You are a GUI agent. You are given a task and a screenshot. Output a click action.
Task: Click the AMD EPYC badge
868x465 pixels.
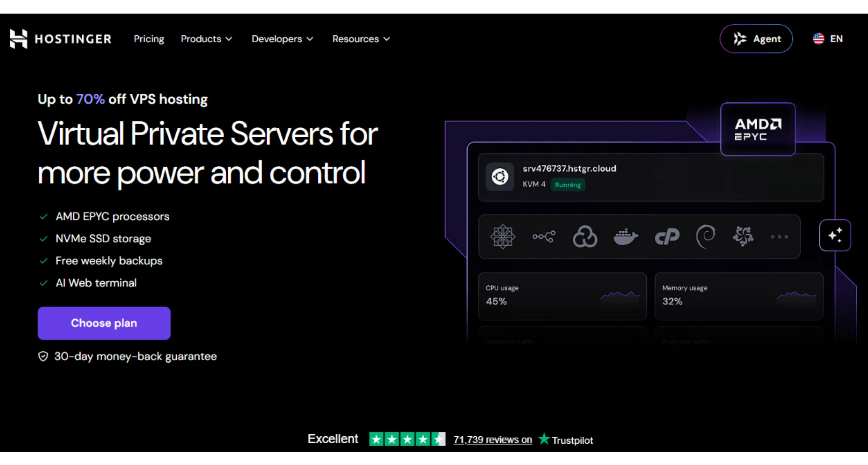[x=758, y=129]
